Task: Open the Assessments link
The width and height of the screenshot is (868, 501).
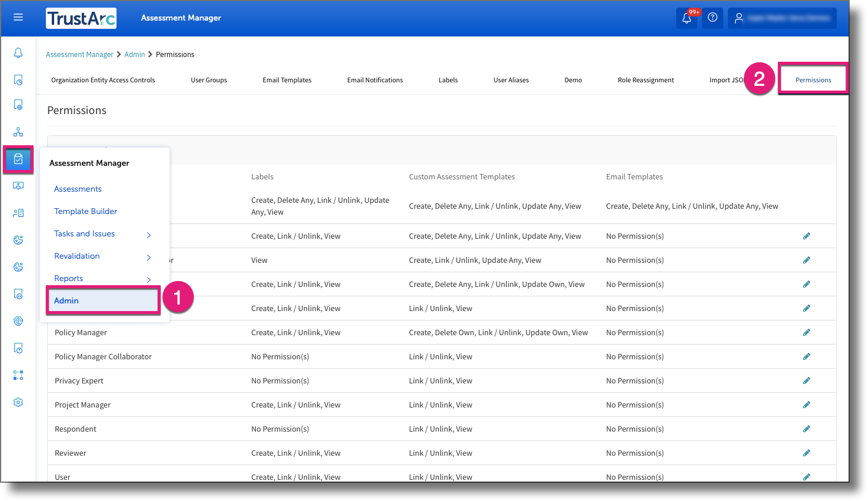Action: [78, 189]
